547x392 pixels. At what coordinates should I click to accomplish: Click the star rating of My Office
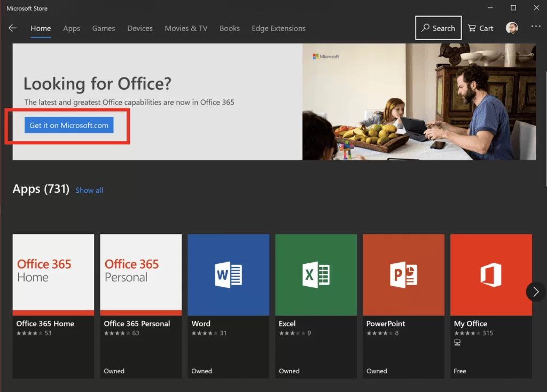click(467, 333)
